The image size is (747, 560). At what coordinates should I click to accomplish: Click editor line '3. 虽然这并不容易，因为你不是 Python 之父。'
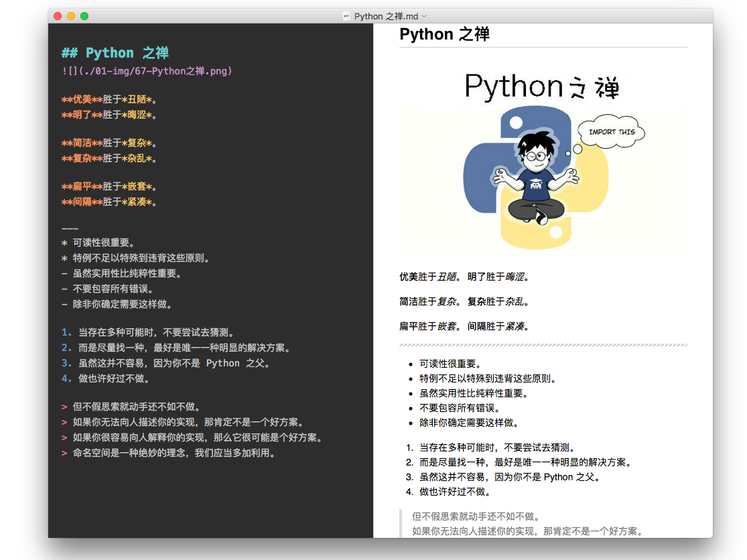[166, 363]
